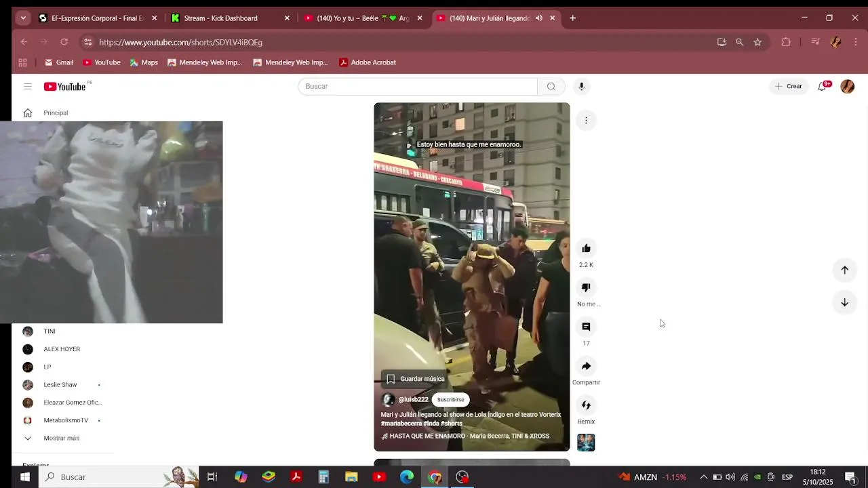Open the tab search dropdown in Chrome
Viewport: 868px width, 488px height.
pos(23,18)
